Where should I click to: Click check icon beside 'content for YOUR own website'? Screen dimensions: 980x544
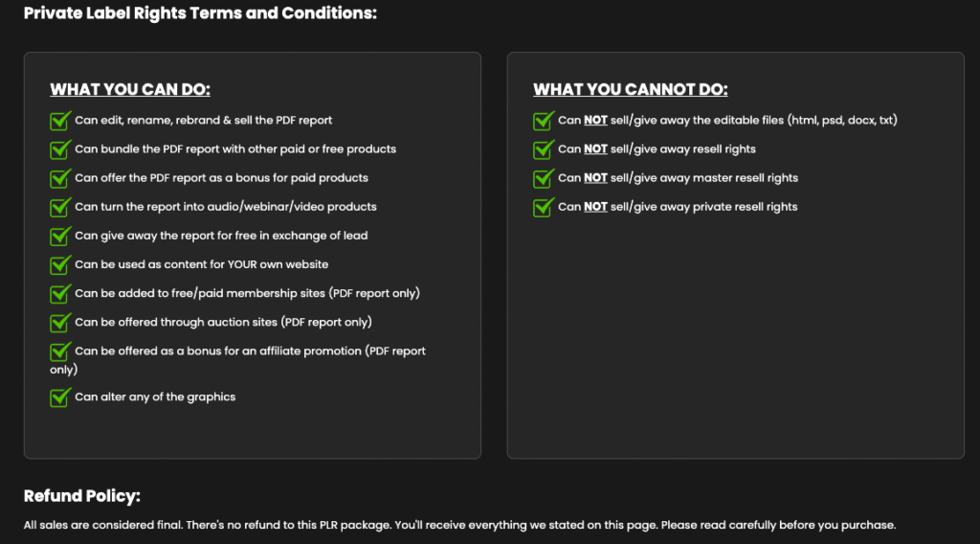(60, 264)
